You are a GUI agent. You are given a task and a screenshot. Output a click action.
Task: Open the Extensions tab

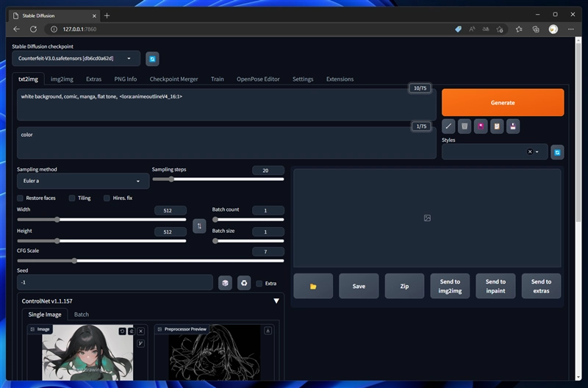point(340,79)
